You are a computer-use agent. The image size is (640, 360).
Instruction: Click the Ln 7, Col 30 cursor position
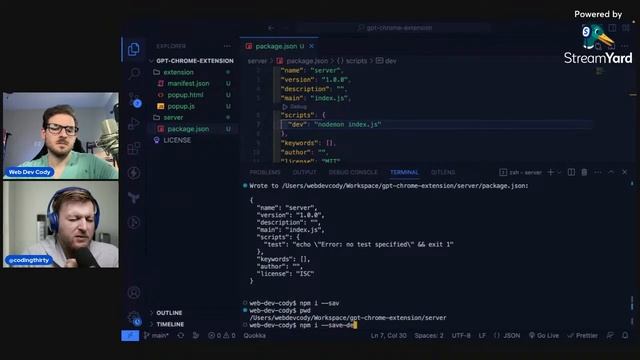(x=389, y=336)
